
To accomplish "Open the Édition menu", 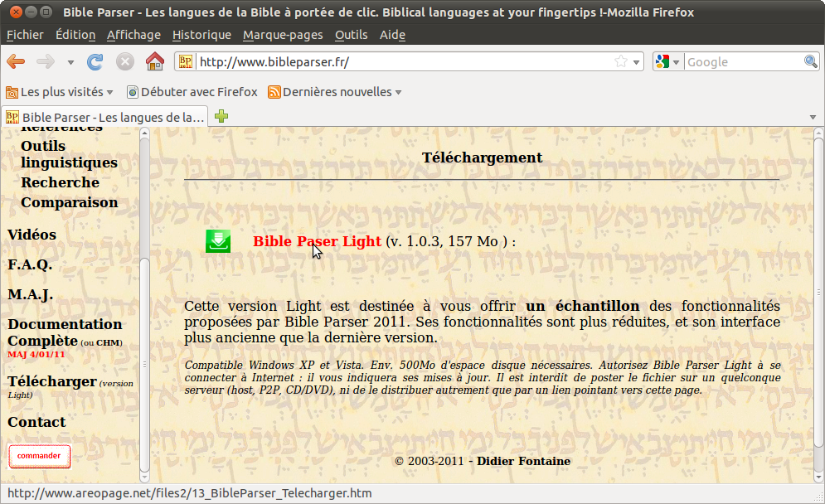I will click(x=75, y=35).
